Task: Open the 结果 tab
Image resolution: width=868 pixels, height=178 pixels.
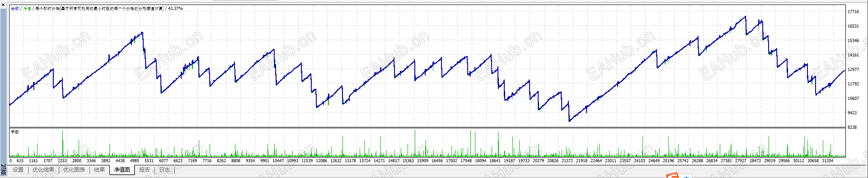Action: coord(99,170)
